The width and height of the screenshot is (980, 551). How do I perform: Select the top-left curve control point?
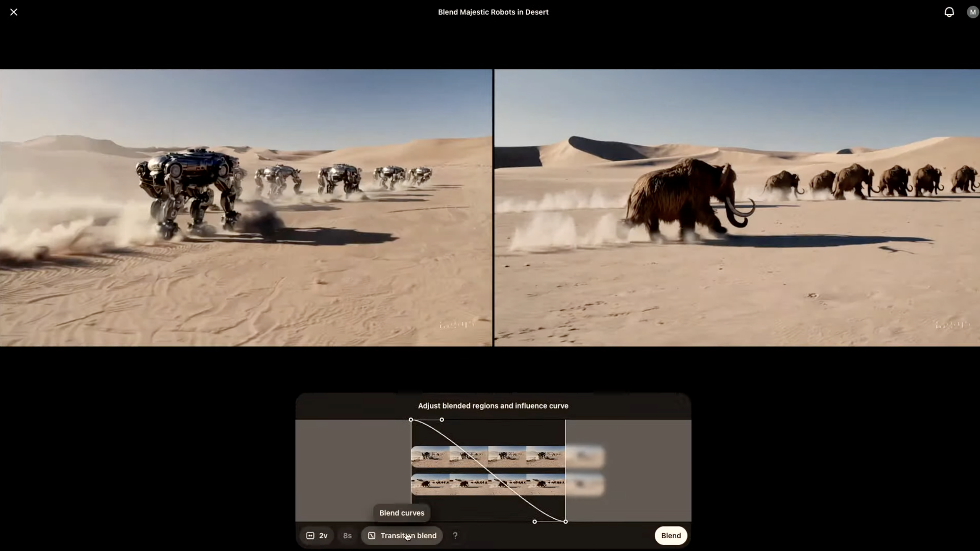[411, 419]
